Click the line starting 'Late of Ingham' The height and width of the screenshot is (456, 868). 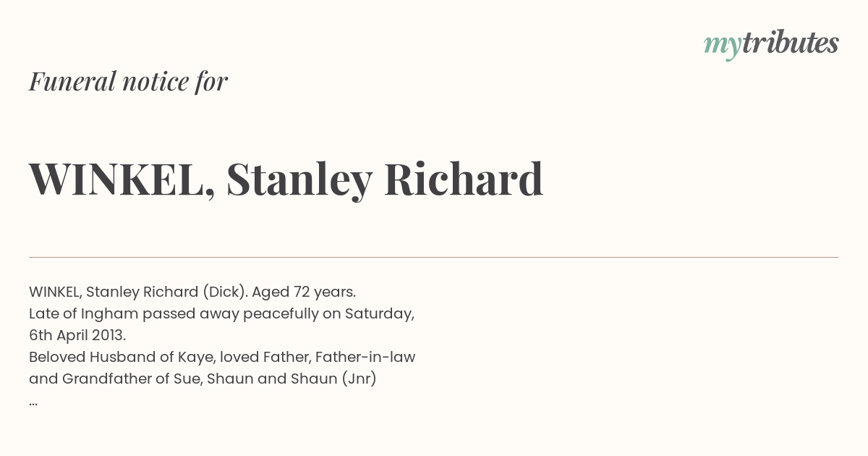click(x=221, y=314)
